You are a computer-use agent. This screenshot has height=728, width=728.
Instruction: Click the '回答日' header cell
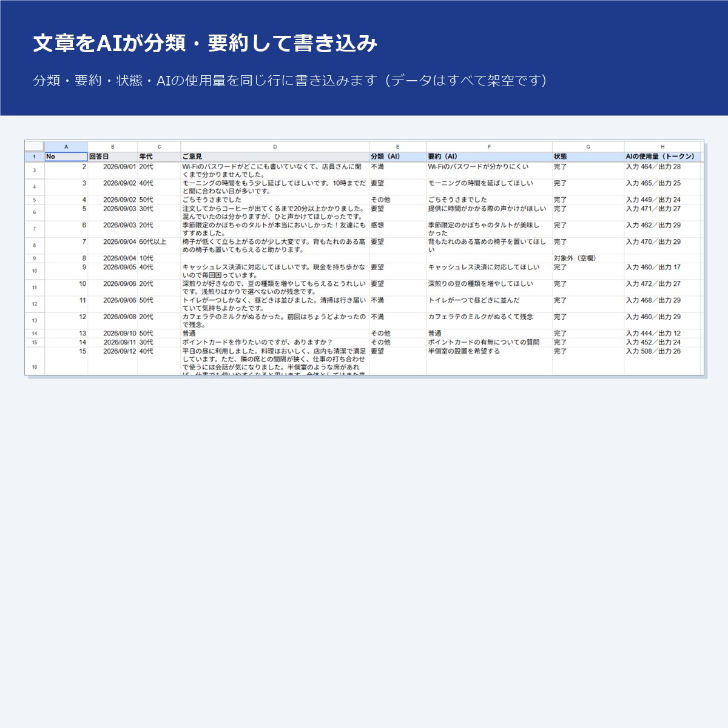pos(113,157)
